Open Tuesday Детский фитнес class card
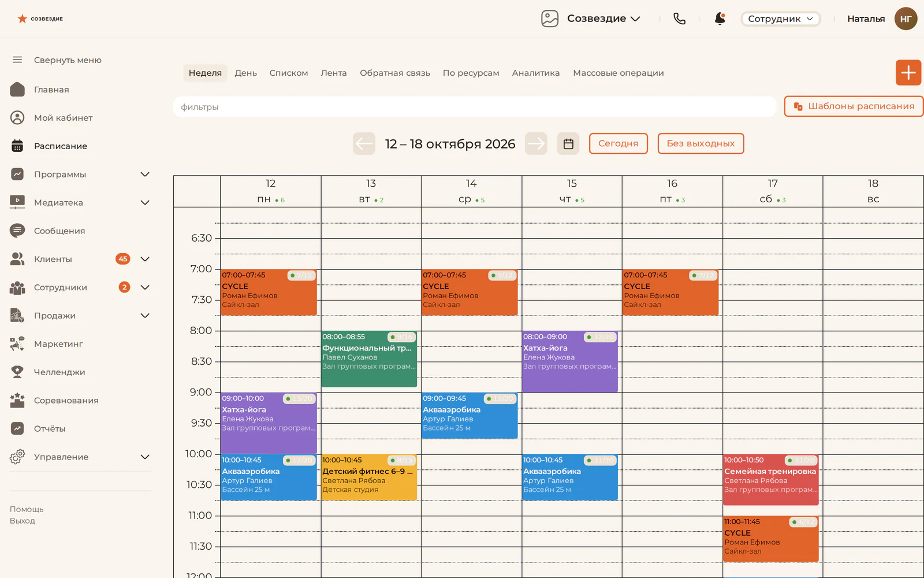Image resolution: width=924 pixels, height=578 pixels. coord(369,477)
